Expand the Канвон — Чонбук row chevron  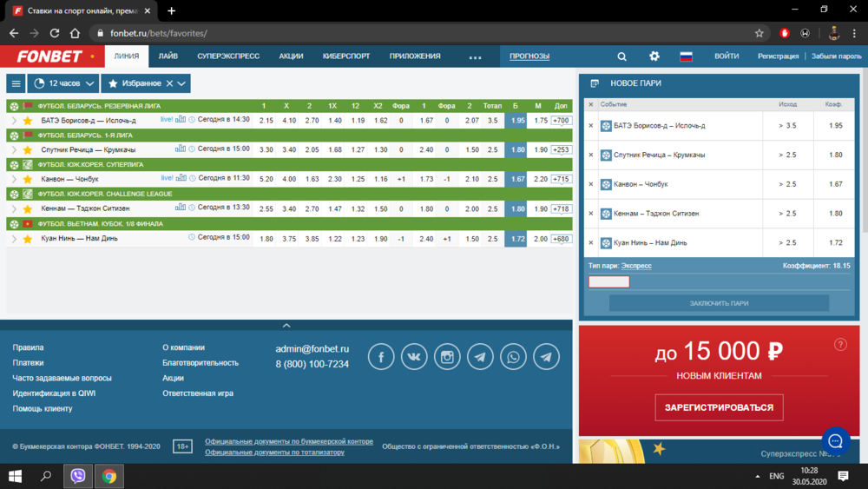tap(14, 179)
